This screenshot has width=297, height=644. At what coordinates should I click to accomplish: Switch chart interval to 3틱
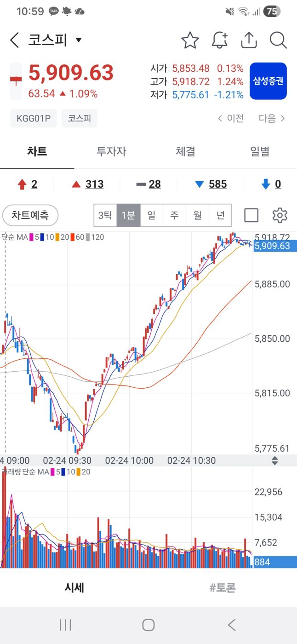105,215
